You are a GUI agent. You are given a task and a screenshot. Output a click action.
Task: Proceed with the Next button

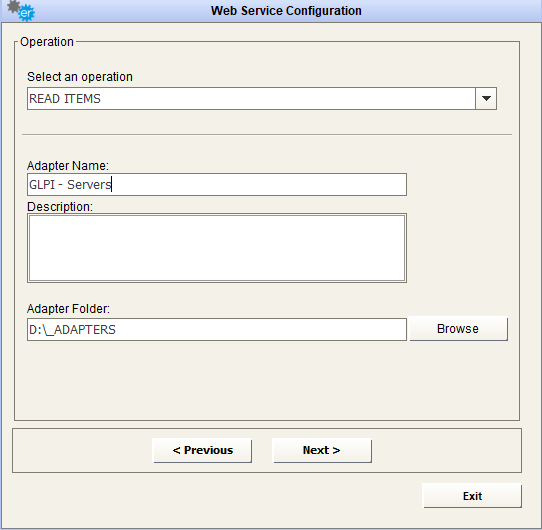pos(322,450)
